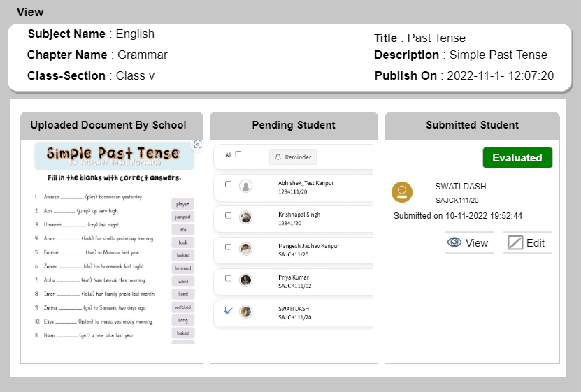Click the Description Simple Past Tense value
The height and width of the screenshot is (392, 581).
tap(498, 55)
